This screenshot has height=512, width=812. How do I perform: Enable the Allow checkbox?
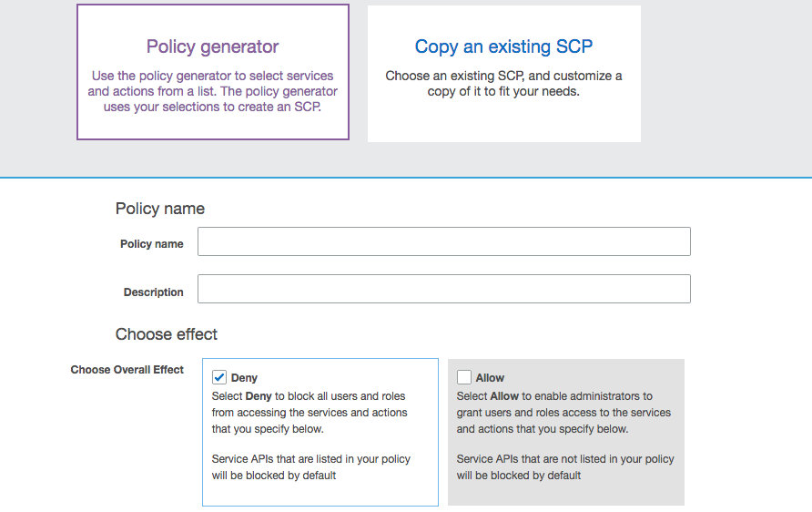464,377
